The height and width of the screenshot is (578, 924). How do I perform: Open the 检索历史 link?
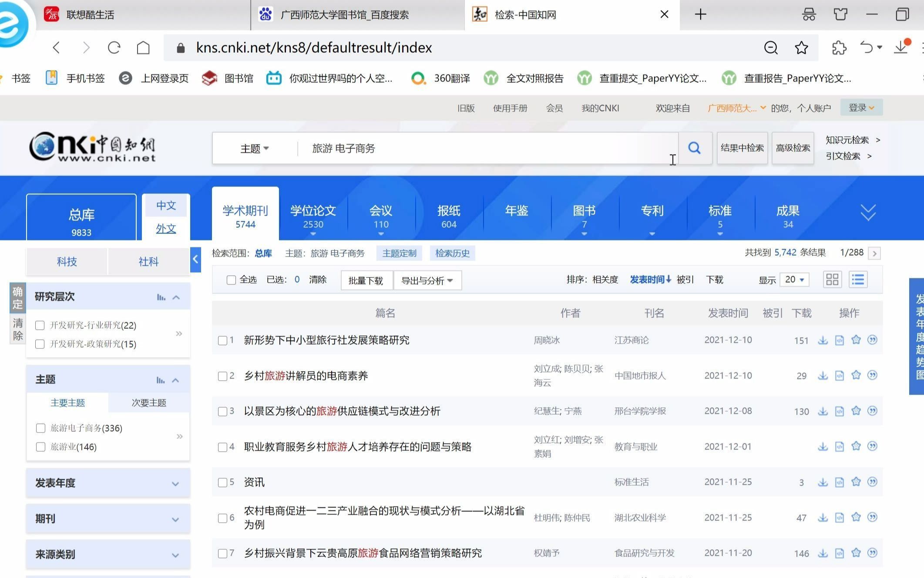point(452,254)
